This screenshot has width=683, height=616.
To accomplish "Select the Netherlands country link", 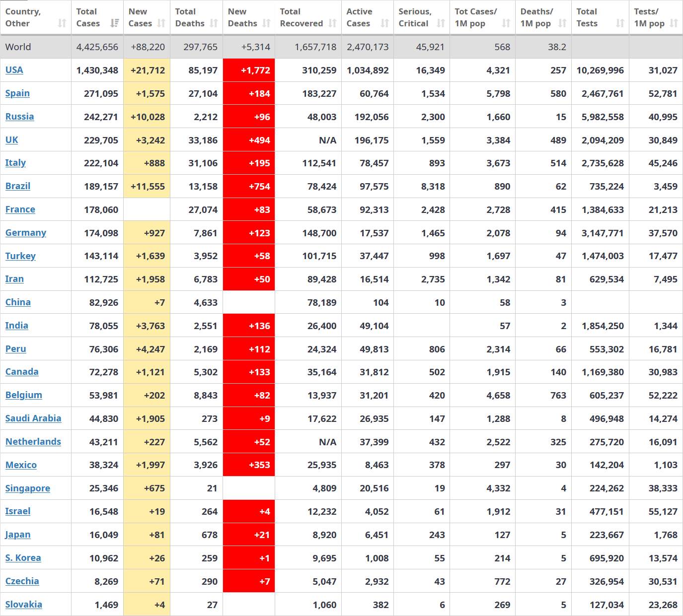I will tap(33, 442).
